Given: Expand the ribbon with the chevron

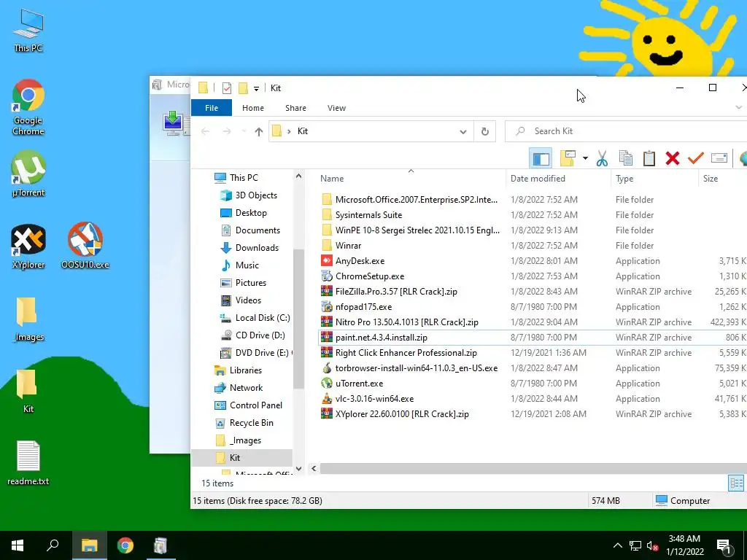Looking at the screenshot, I should [x=738, y=108].
